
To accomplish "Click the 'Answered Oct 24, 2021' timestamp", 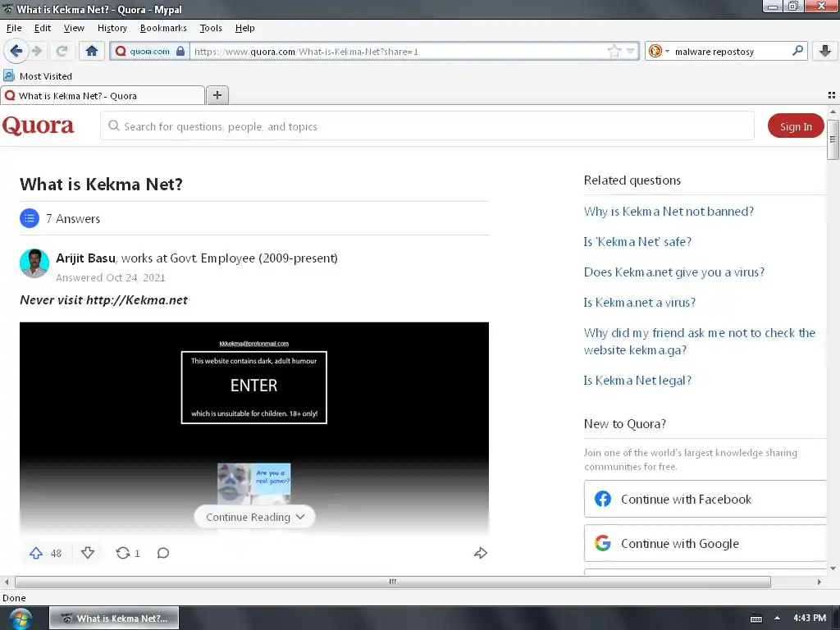I will (111, 277).
